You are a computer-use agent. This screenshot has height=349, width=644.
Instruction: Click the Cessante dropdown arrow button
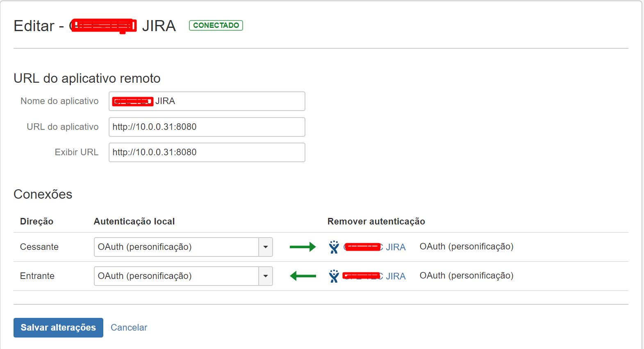266,247
